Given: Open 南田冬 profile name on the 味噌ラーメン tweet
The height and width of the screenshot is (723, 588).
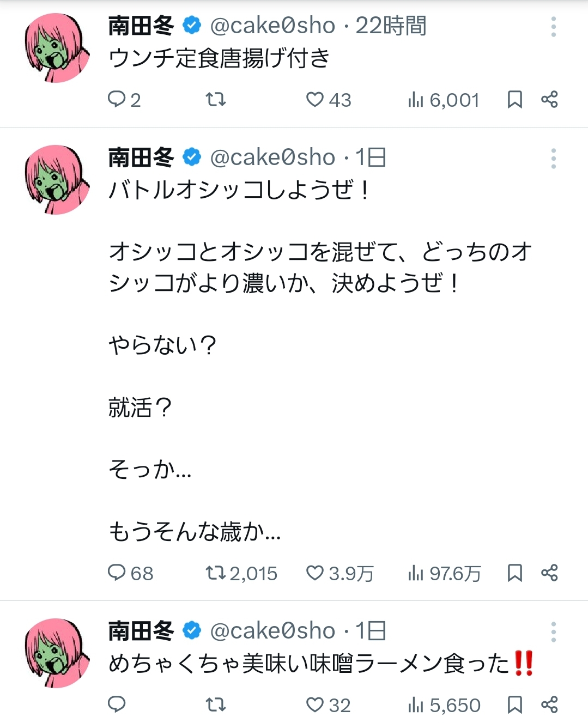Looking at the screenshot, I should tap(141, 631).
